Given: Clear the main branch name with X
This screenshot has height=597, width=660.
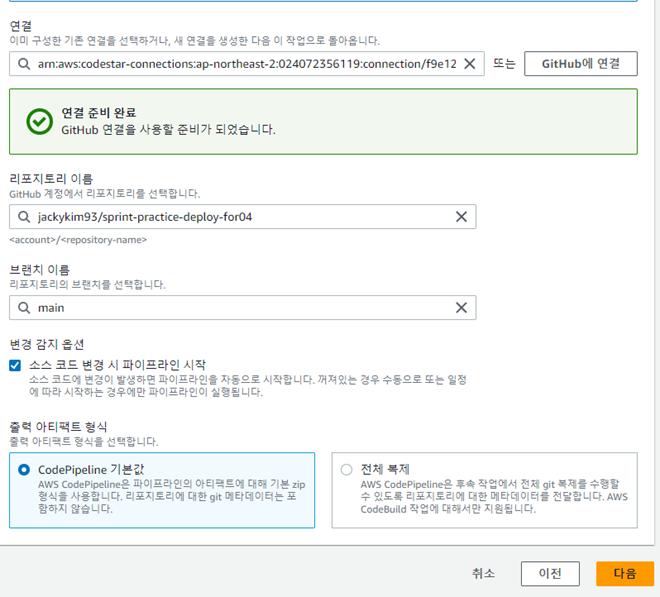Looking at the screenshot, I should point(461,308).
